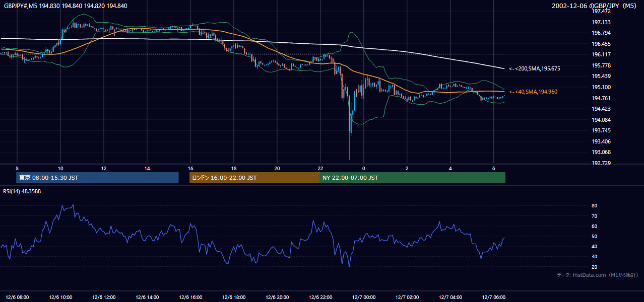The image size is (644, 302).
Task: Click hour tick 4 under price chart
Action: tap(450, 168)
